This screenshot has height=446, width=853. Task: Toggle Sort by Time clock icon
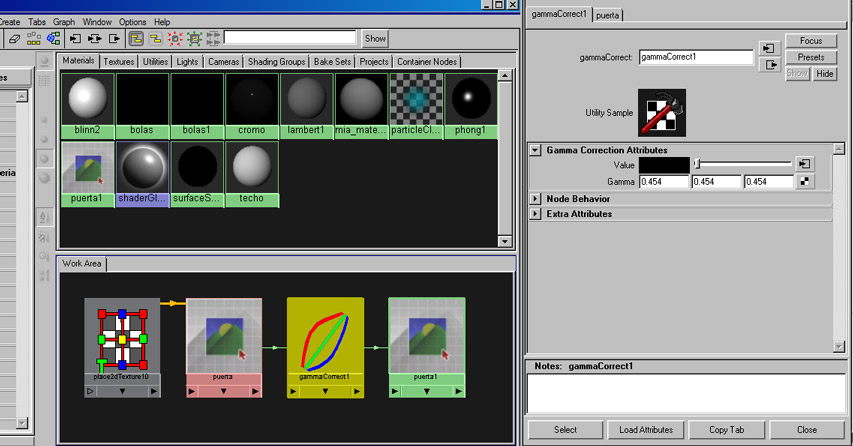point(45,256)
